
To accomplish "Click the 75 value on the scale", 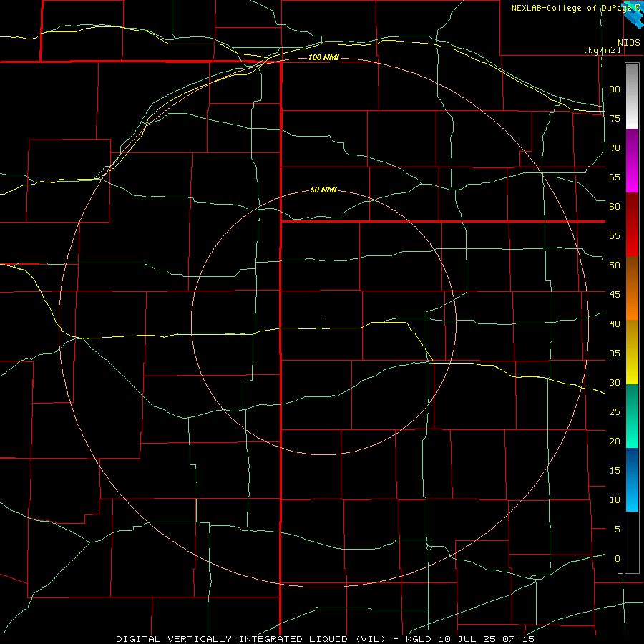I will pyautogui.click(x=615, y=119).
